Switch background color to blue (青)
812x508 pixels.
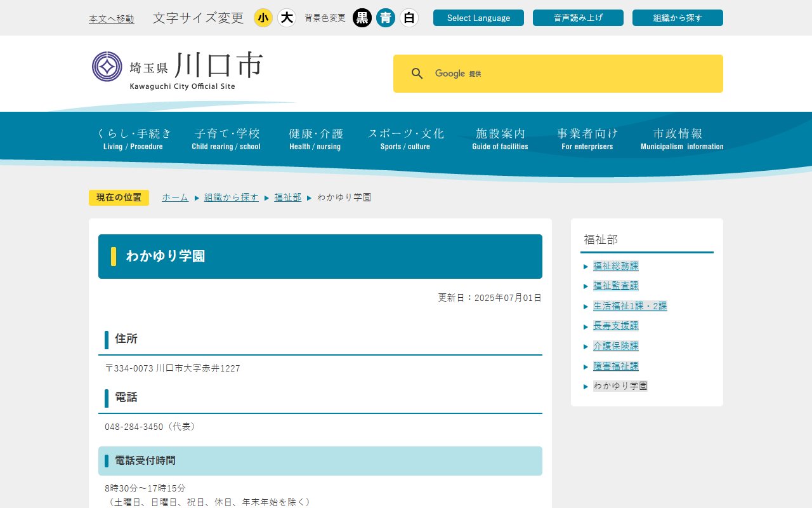click(x=386, y=18)
